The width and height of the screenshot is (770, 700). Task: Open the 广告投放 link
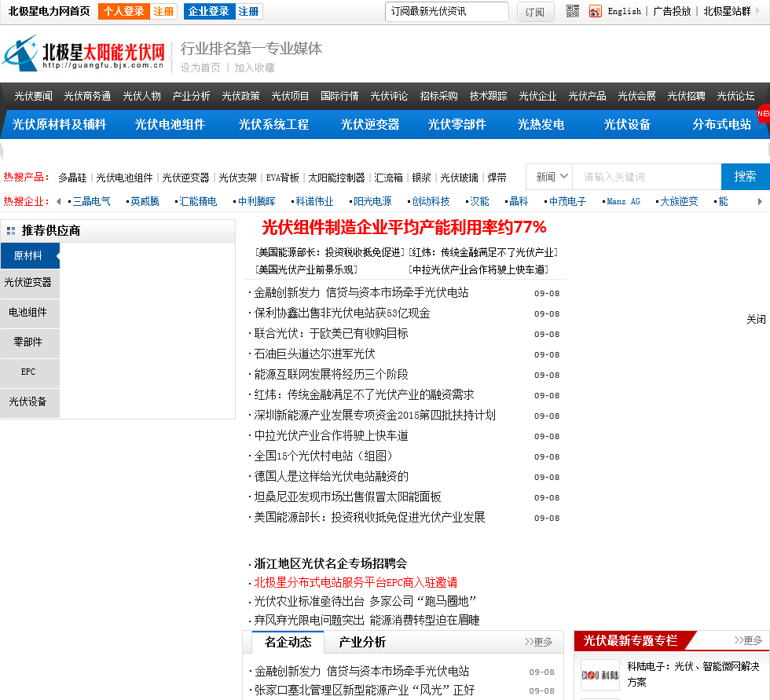[x=673, y=11]
